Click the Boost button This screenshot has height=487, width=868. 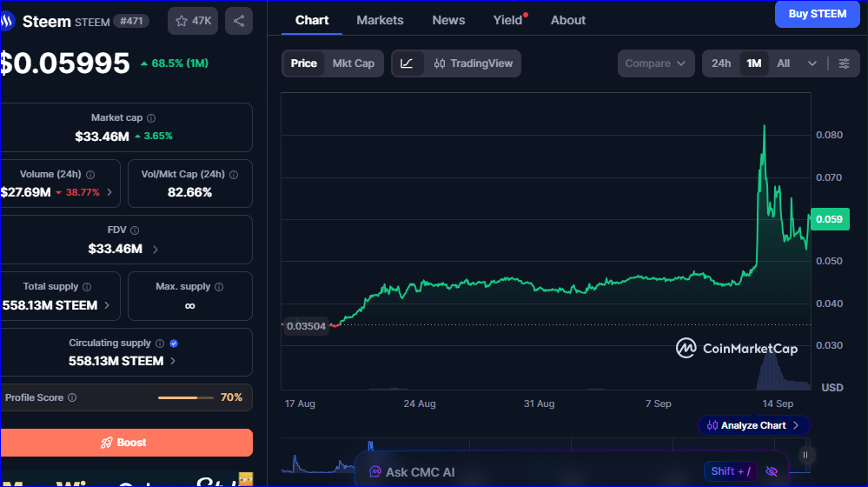point(126,443)
